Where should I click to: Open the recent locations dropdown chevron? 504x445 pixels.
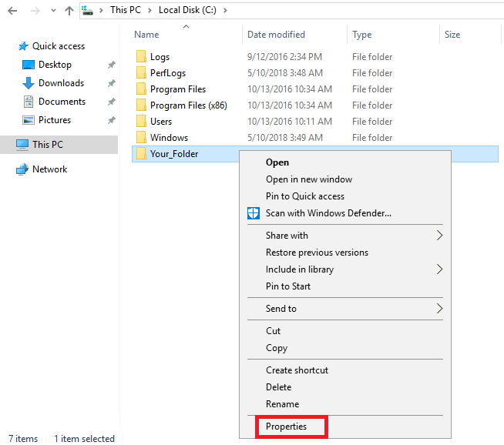[x=53, y=11]
